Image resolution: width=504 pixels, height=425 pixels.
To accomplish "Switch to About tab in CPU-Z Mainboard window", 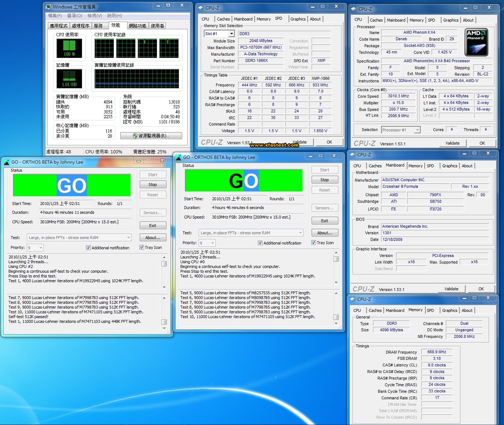I will pos(467,166).
